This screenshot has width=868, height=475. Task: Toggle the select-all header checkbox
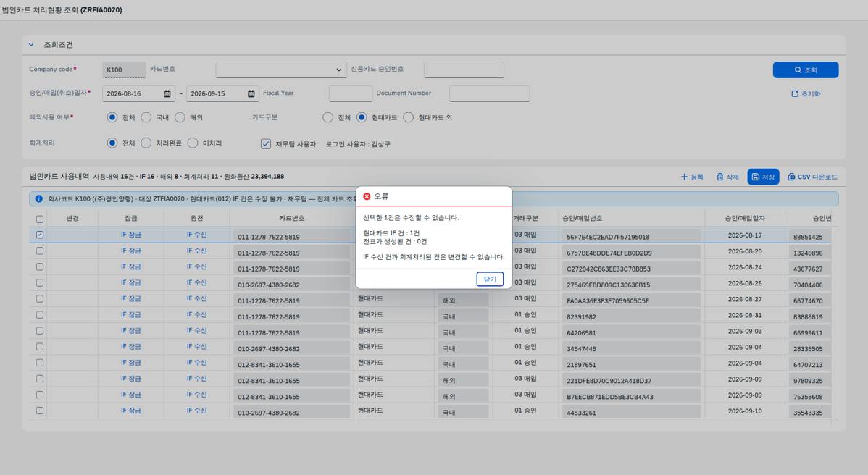pyautogui.click(x=40, y=219)
